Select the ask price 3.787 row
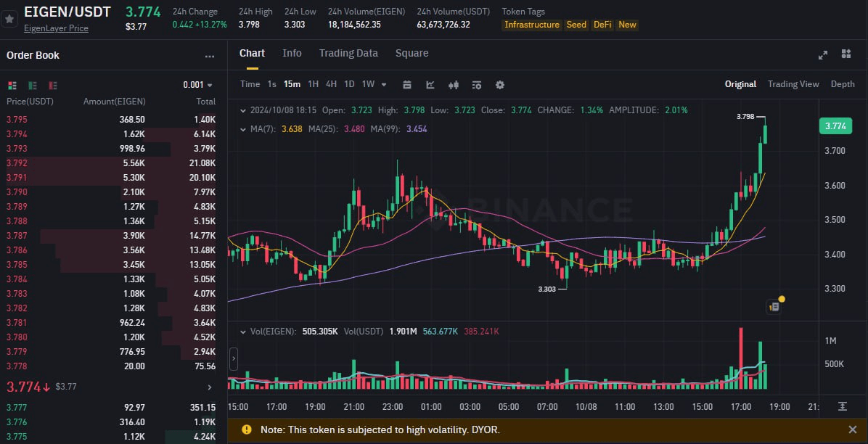 click(x=111, y=235)
